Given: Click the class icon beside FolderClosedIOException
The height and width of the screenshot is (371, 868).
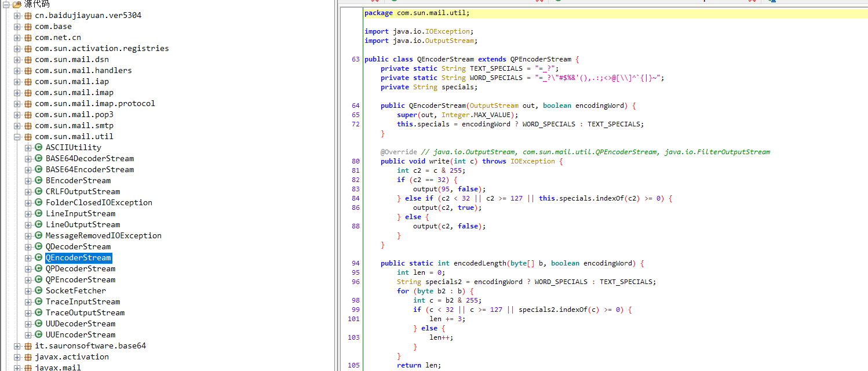Looking at the screenshot, I should point(39,203).
